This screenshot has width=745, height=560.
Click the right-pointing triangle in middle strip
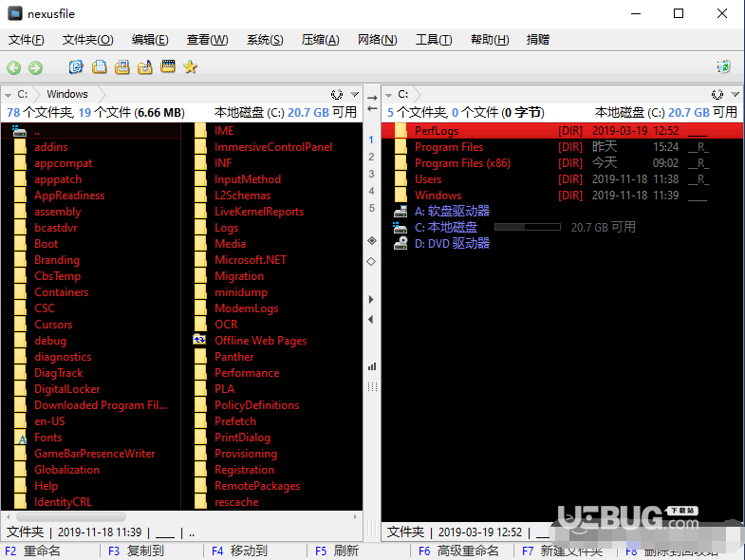[371, 300]
